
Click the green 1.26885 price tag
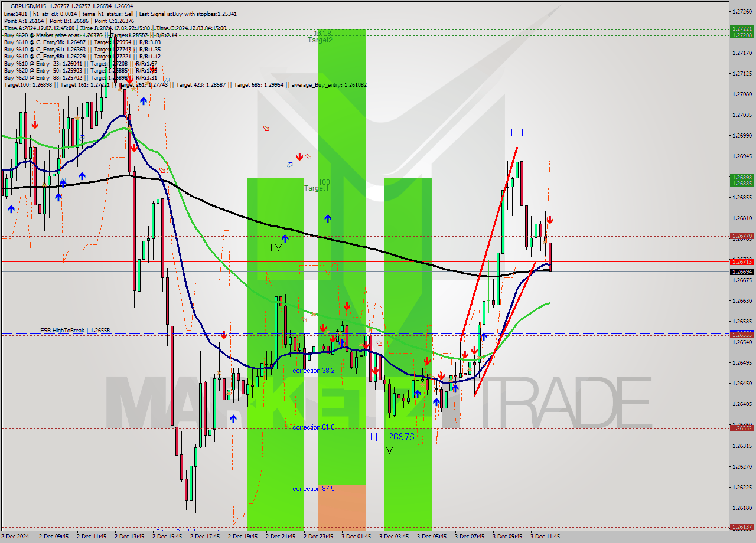741,183
